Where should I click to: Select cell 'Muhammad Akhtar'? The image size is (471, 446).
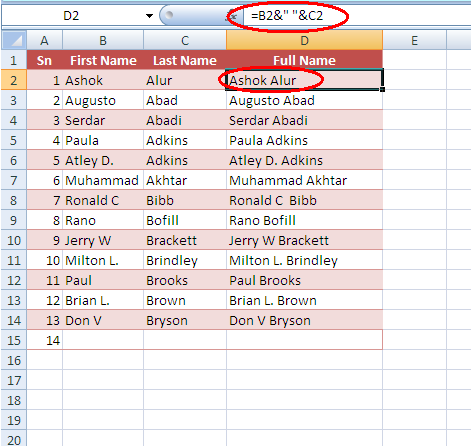(x=304, y=180)
